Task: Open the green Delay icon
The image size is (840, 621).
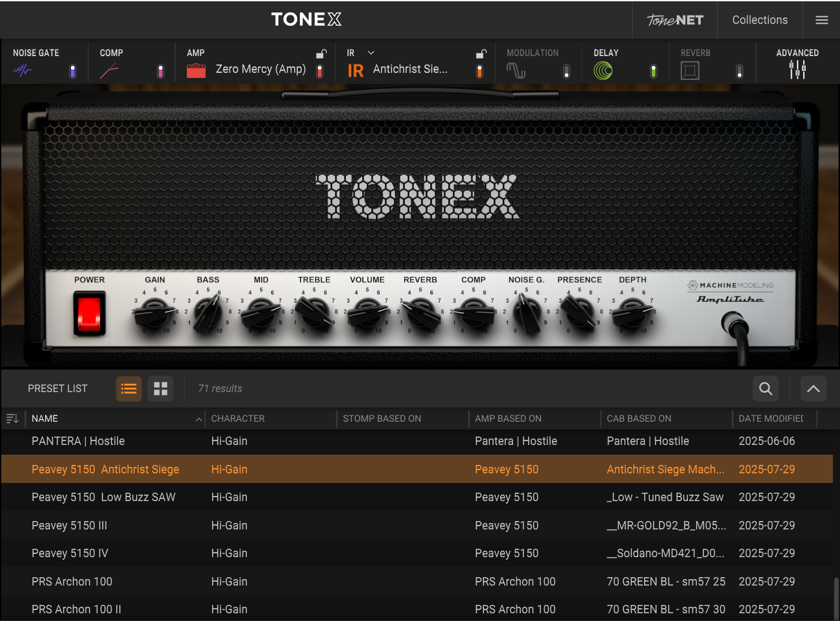Action: (x=603, y=70)
